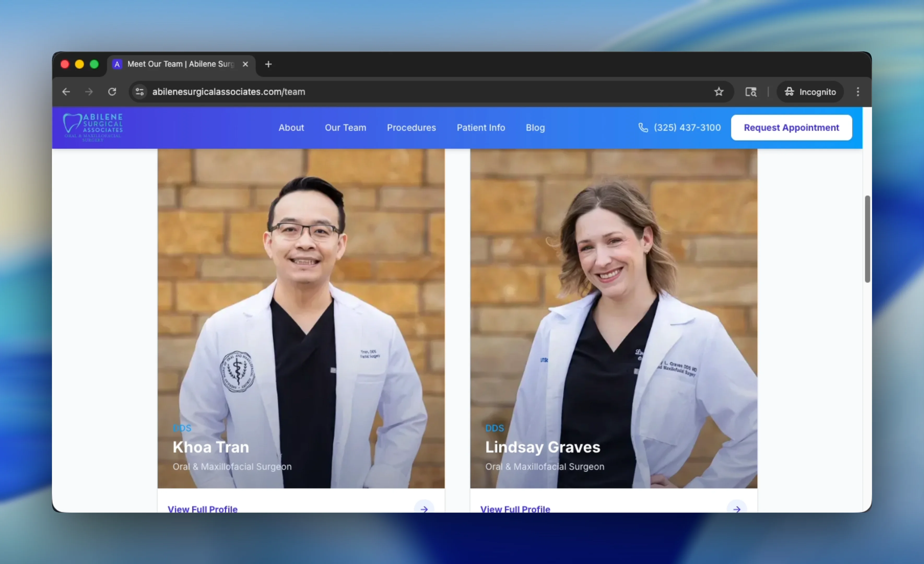Open the Our Team menu item
Screen dimensions: 924x564
[x=345, y=127]
